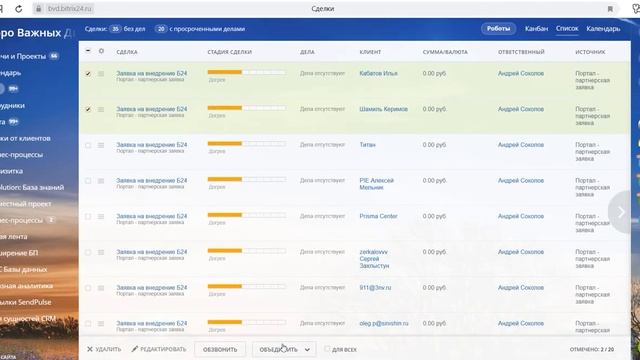Check the PIE Алексей Мельник deal checkbox

[x=88, y=181]
